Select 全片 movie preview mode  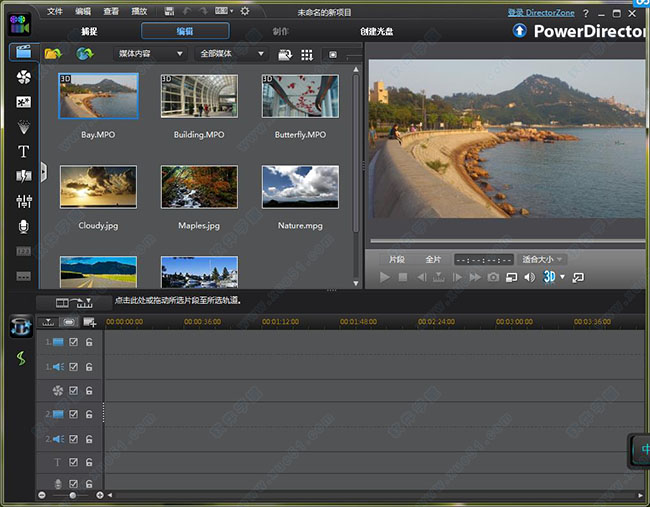[x=433, y=260]
